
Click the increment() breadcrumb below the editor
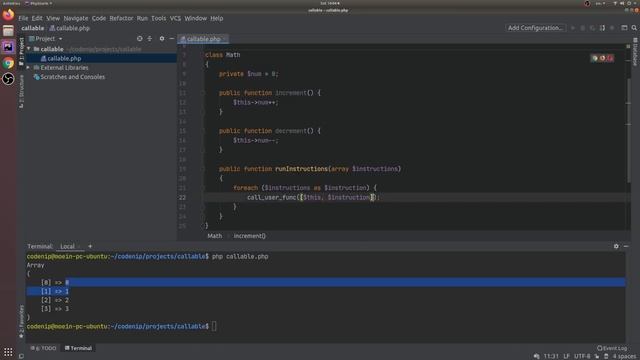[x=249, y=236]
